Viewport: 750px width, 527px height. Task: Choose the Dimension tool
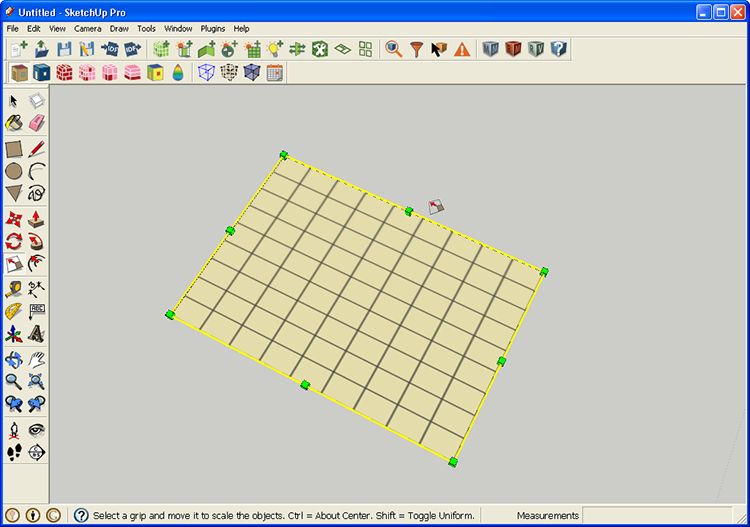[x=36, y=289]
